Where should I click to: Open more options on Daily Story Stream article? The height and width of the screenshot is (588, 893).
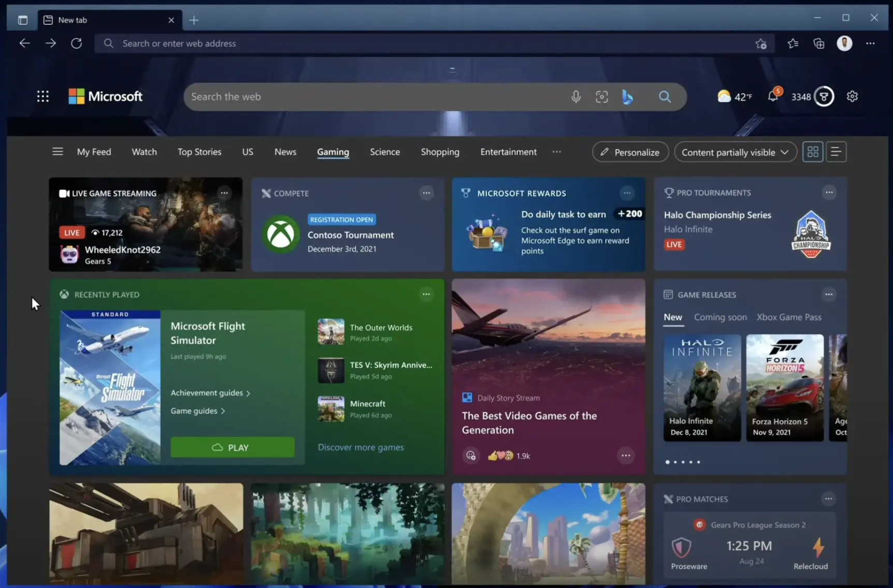(x=626, y=455)
